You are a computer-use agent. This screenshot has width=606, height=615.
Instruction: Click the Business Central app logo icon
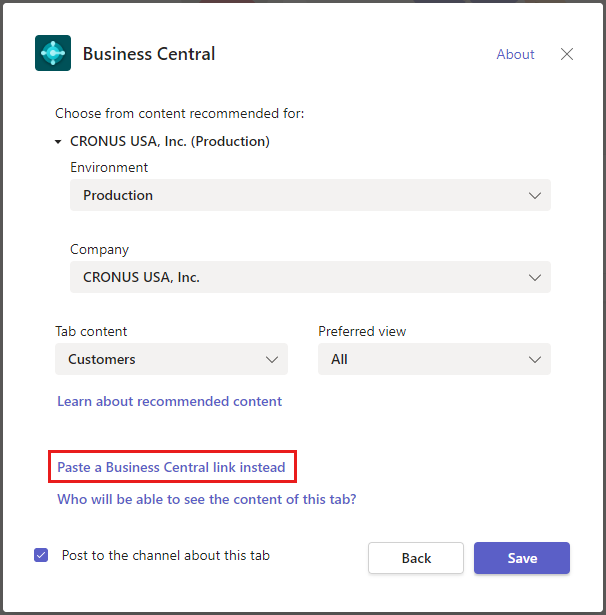click(x=53, y=53)
